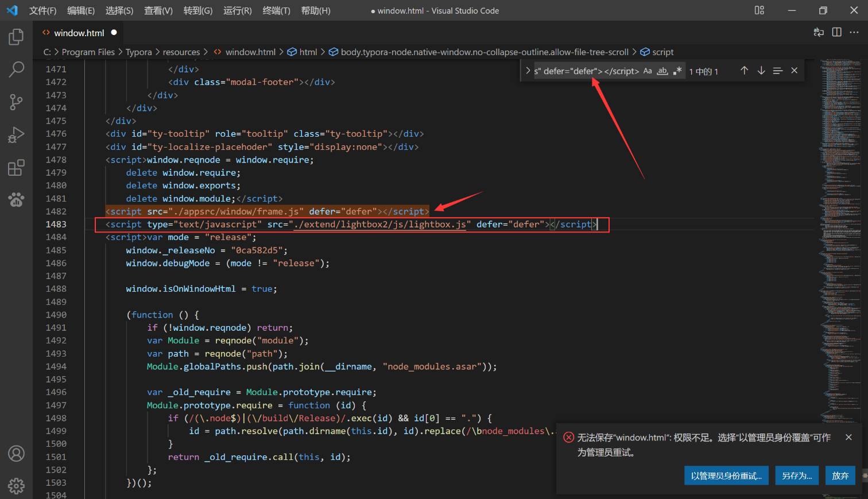Click the resources breadcrumb

181,52
